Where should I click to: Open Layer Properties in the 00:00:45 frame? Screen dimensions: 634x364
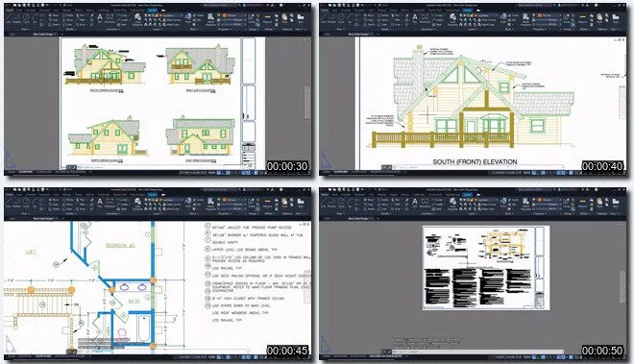point(137,203)
